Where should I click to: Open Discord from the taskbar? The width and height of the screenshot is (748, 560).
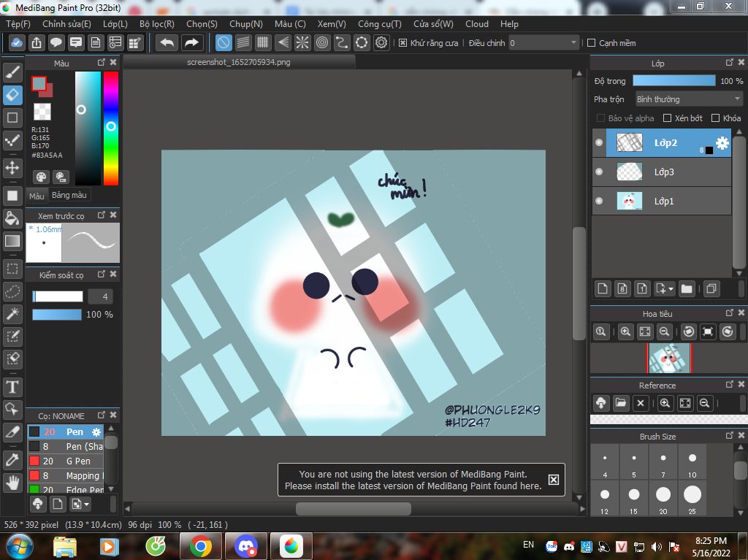(246, 547)
